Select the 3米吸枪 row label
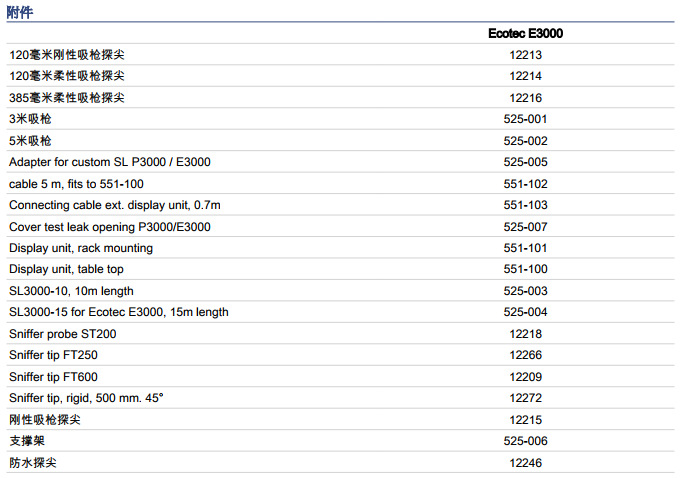Image resolution: width=681 pixels, height=478 pixels. [x=31, y=119]
